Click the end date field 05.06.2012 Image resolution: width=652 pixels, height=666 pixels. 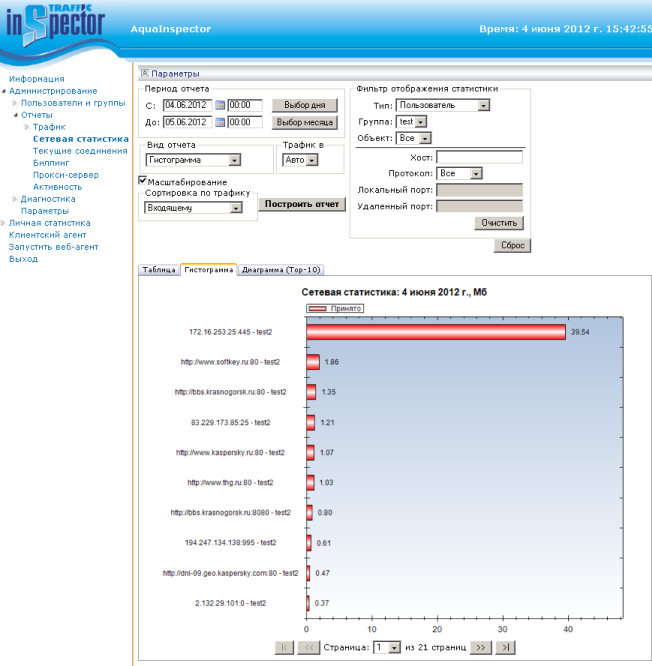[187, 122]
